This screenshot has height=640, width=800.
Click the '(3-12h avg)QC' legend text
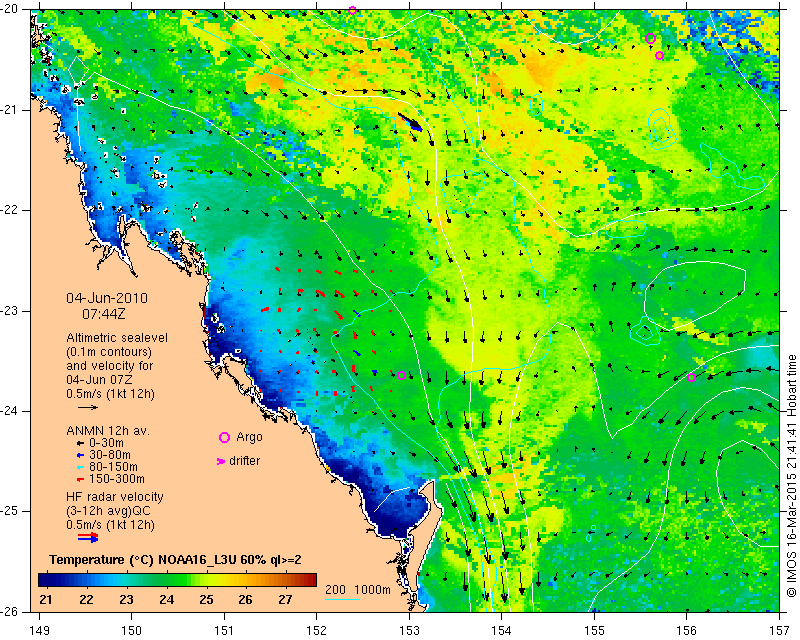click(108, 510)
